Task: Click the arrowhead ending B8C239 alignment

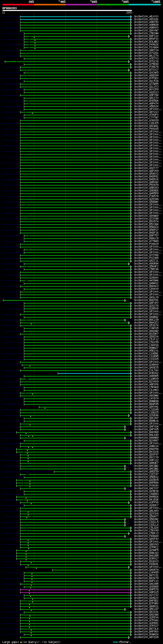Action: click(125, 320)
